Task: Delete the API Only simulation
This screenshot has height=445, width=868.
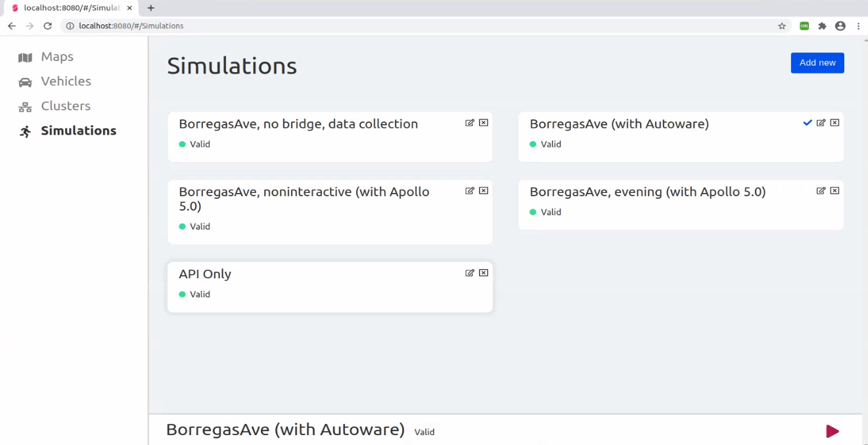Action: pyautogui.click(x=484, y=273)
